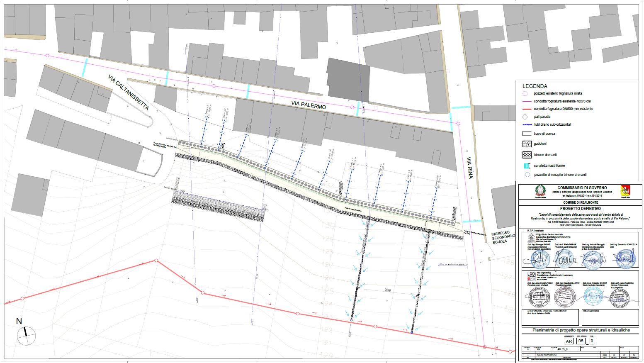The width and height of the screenshot is (644, 363).
Task: Click the north arrow compass symbol
Action: (x=26, y=335)
